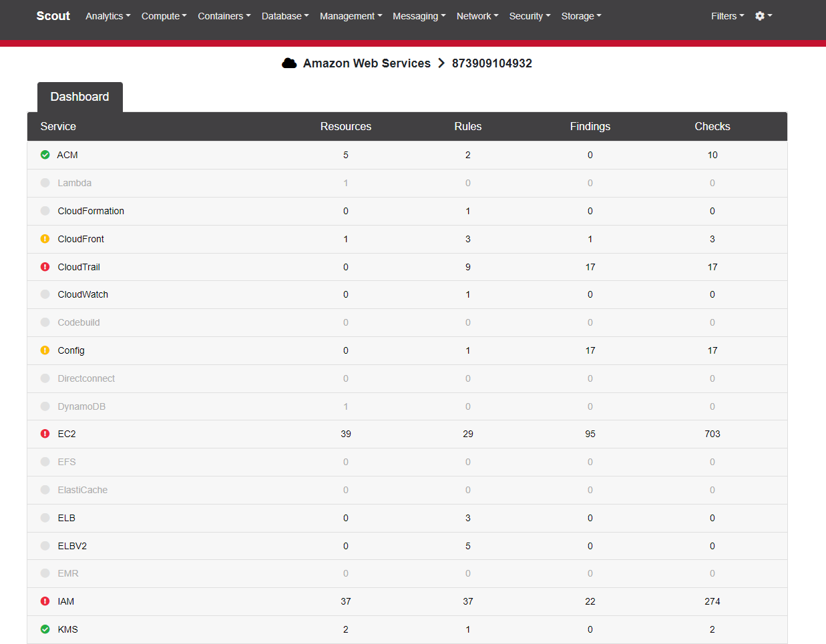
Task: Expand the Storage menu
Action: [581, 16]
